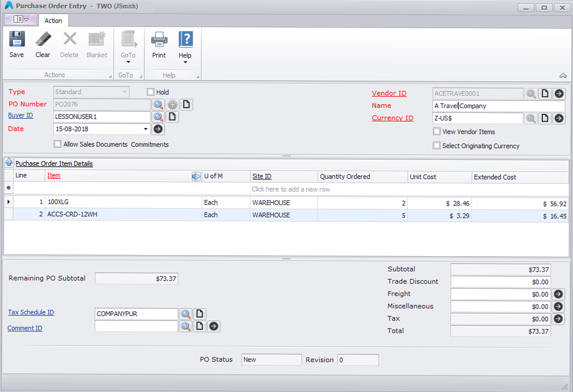Image resolution: width=573 pixels, height=392 pixels.
Task: Enable Select Originating Currency
Action: pos(436,145)
